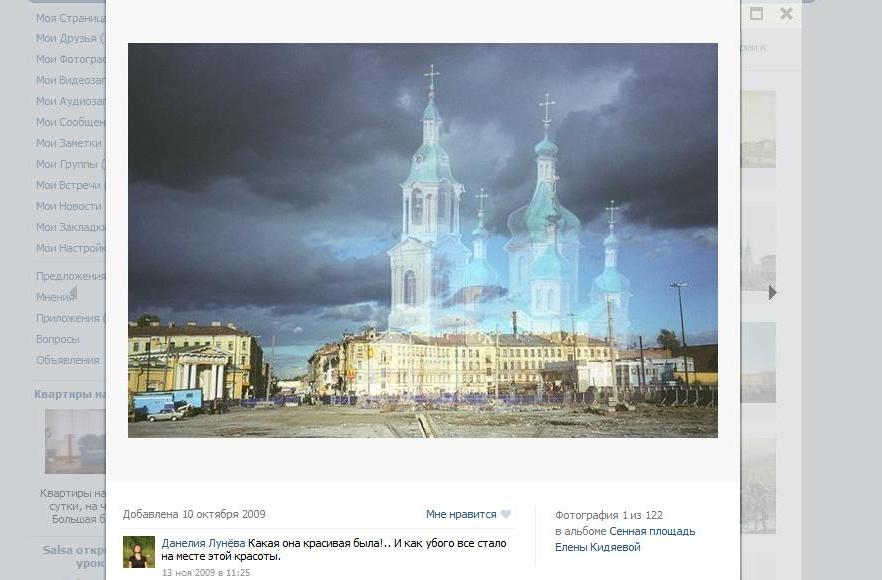Go to previous photo with left arrow
The height and width of the screenshot is (580, 882).
point(73,293)
